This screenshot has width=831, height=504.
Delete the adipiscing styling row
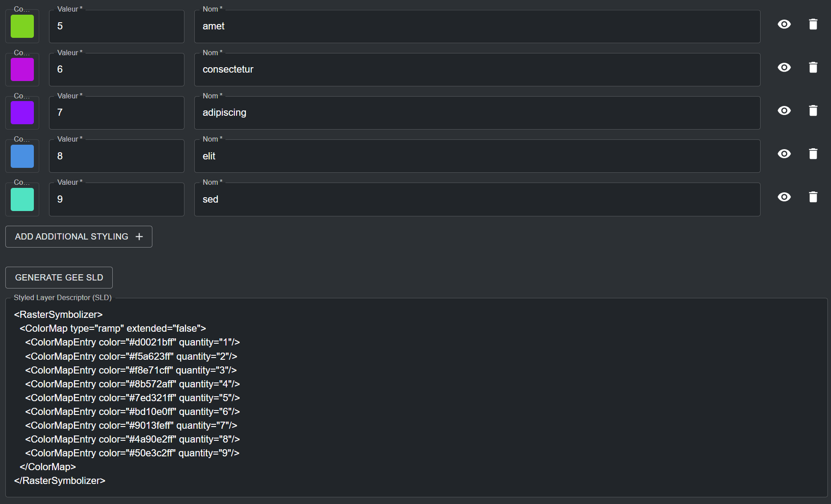(813, 111)
